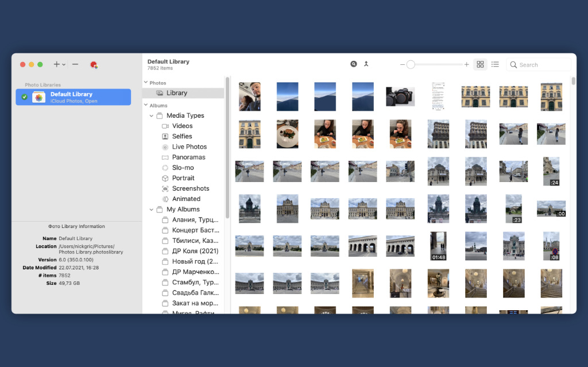Viewport: 588px width, 367px height.
Task: Select the Selfies album
Action: coord(182,136)
